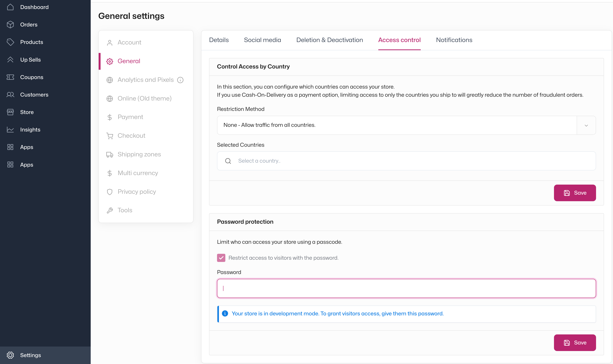Click the Coupons ticket icon
Screen dimensions: 613x364
(x=10, y=77)
